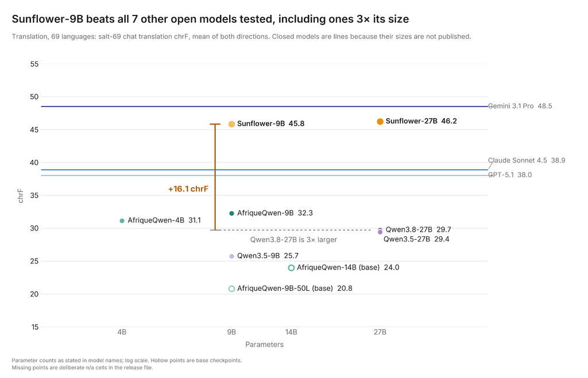Click the Parameters x-axis title
Image resolution: width=588 pixels, height=378 pixels.
click(264, 344)
